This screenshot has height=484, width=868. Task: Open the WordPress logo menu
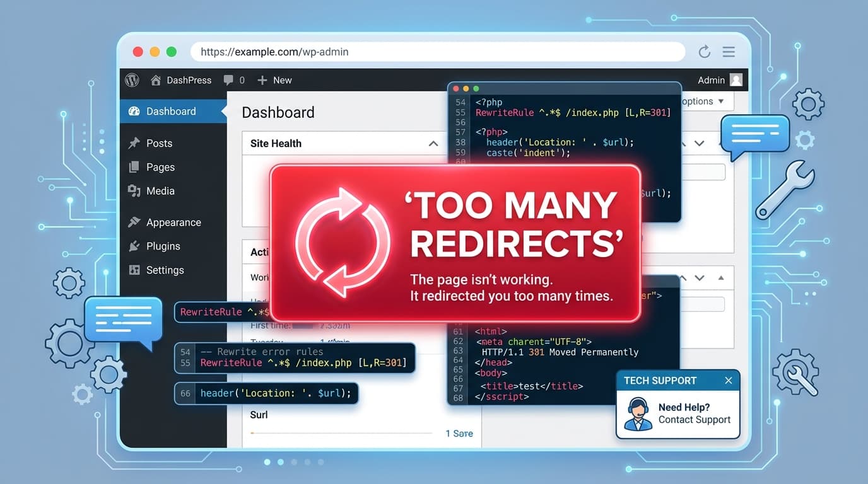coord(131,80)
